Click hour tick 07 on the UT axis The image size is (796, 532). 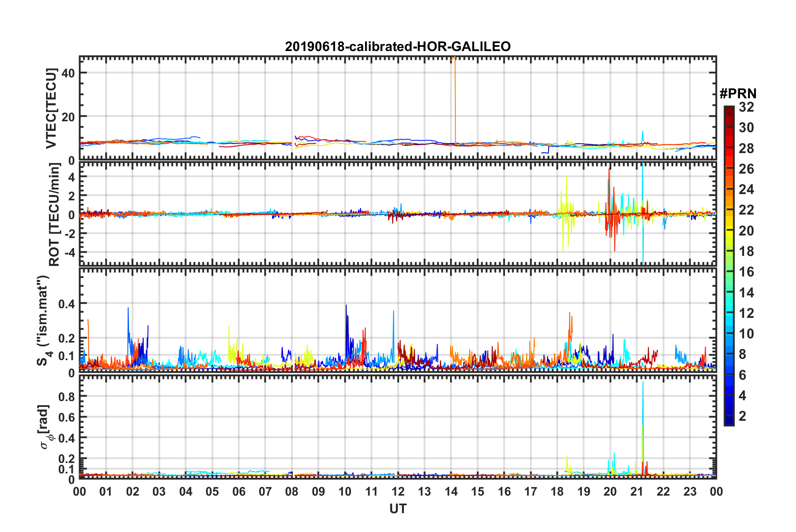[265, 492]
